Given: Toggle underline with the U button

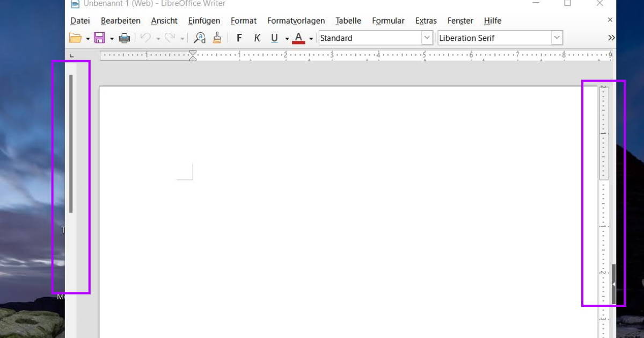Looking at the screenshot, I should [274, 38].
